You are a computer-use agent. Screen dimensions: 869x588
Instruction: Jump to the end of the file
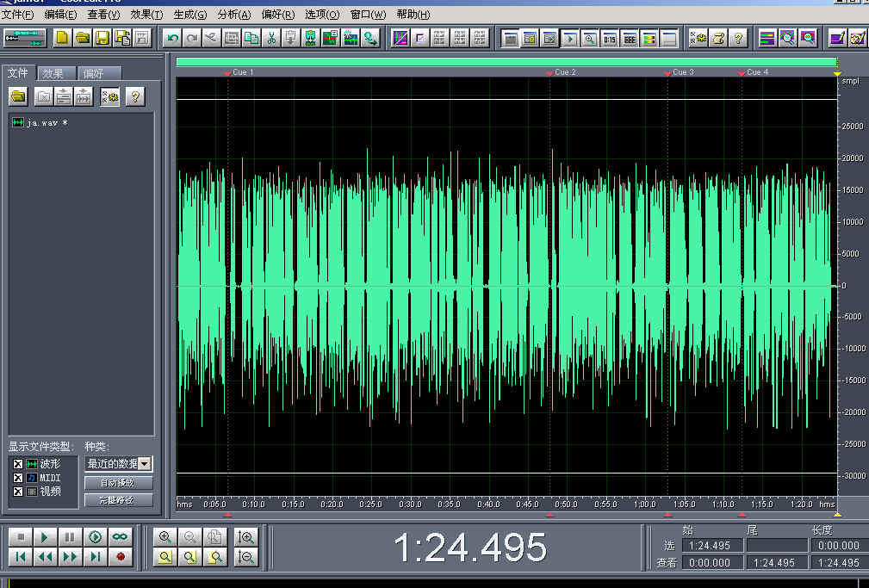point(96,557)
